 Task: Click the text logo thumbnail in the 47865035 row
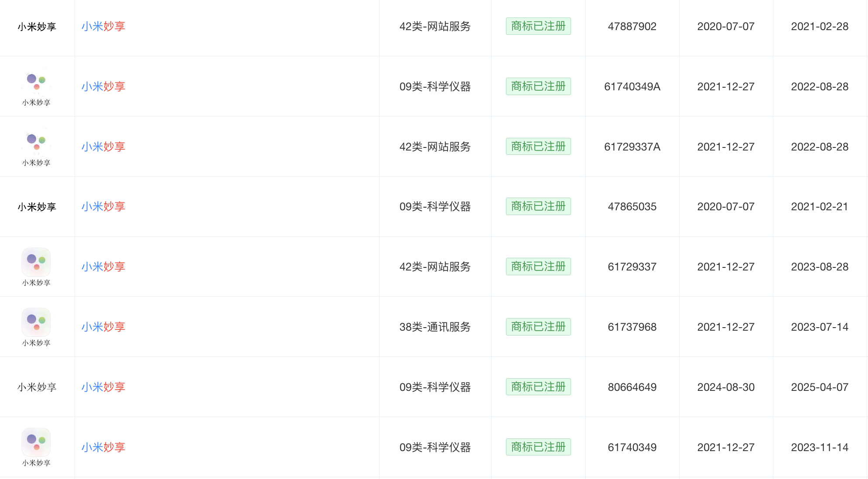[37, 207]
